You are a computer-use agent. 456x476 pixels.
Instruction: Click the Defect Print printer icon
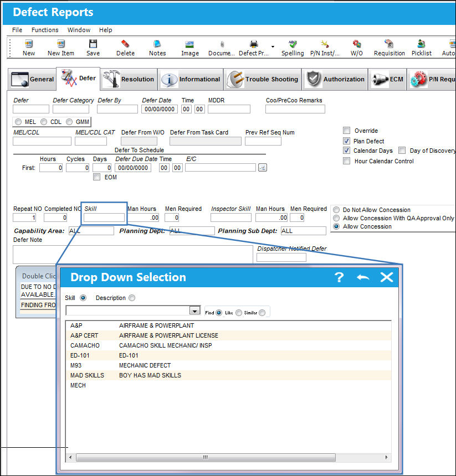254,44
